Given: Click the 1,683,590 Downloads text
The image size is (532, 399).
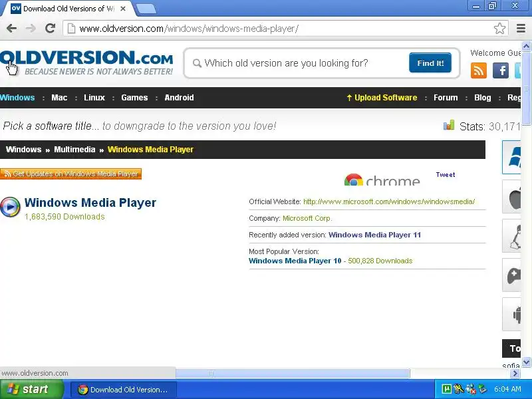Looking at the screenshot, I should [x=65, y=217].
